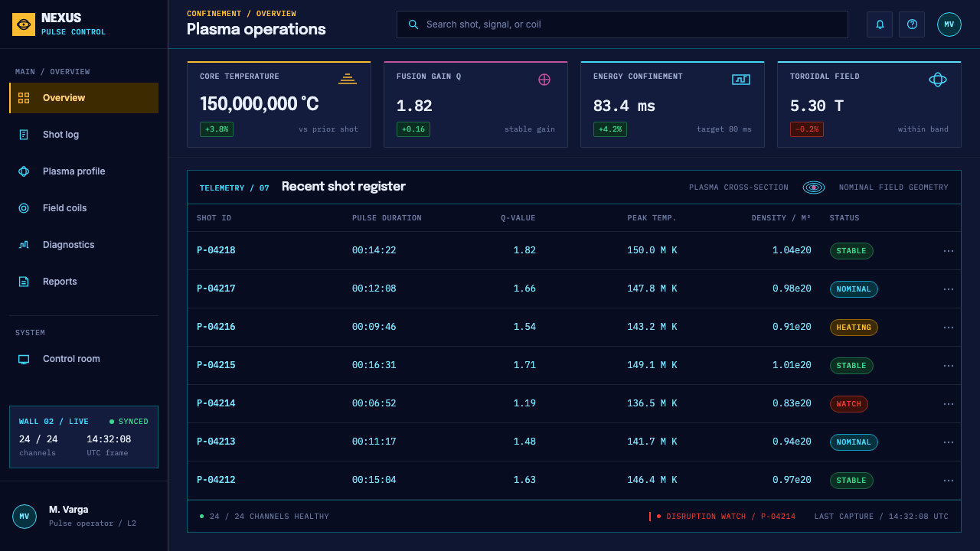Click STABLE badge for P-04212

click(x=851, y=481)
